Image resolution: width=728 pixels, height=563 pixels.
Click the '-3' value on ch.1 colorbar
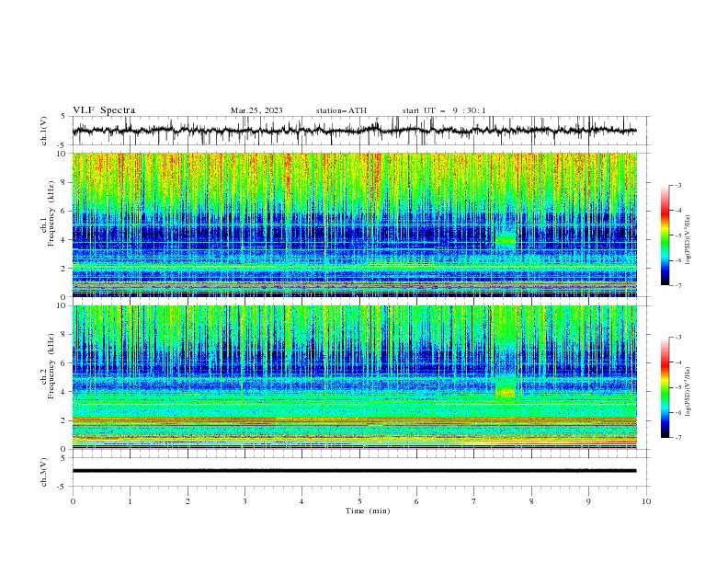pyautogui.click(x=677, y=185)
